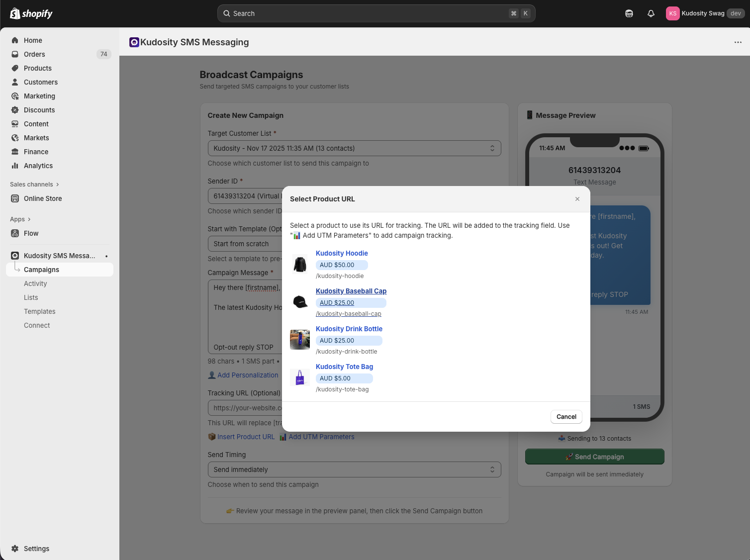Image resolution: width=750 pixels, height=560 pixels.
Task: Click the Kudosity SMS Messaging app icon
Action: pos(134,42)
